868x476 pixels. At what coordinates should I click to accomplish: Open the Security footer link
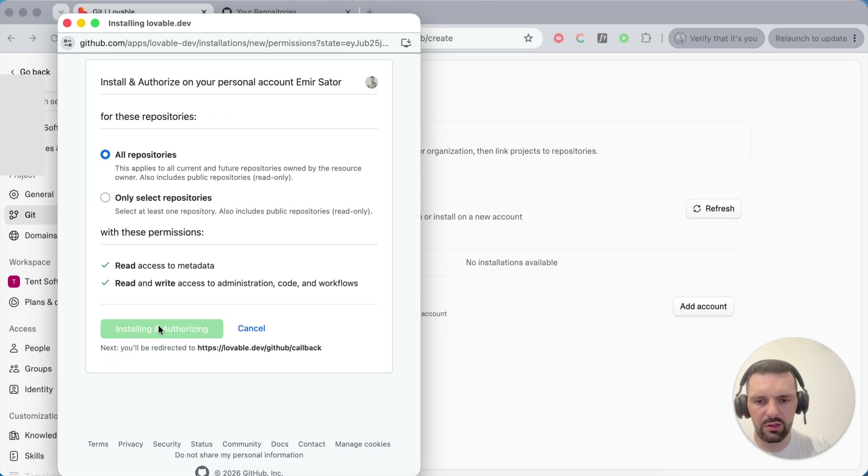(167, 444)
